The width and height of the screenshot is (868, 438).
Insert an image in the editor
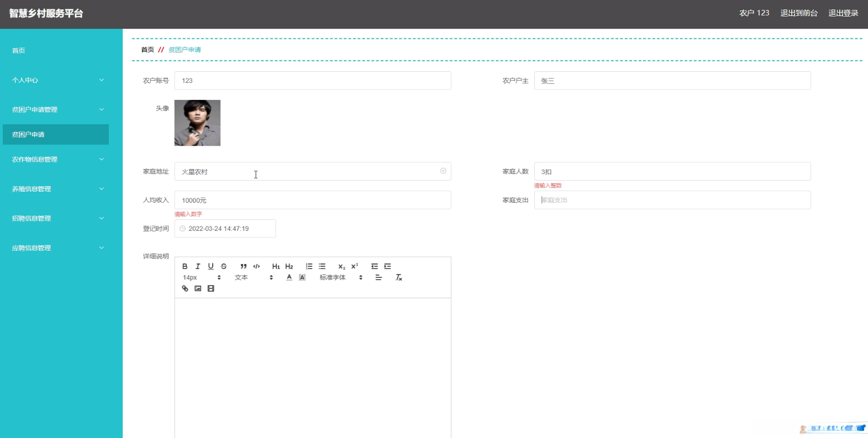tap(198, 288)
